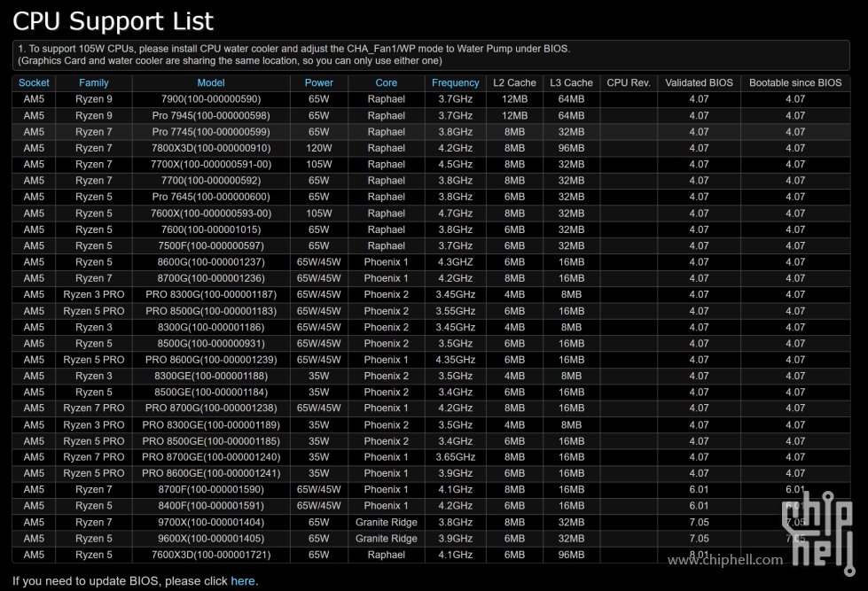Click the 3.55GHz frequency value
Screen dimensions: 868x591
click(455, 311)
